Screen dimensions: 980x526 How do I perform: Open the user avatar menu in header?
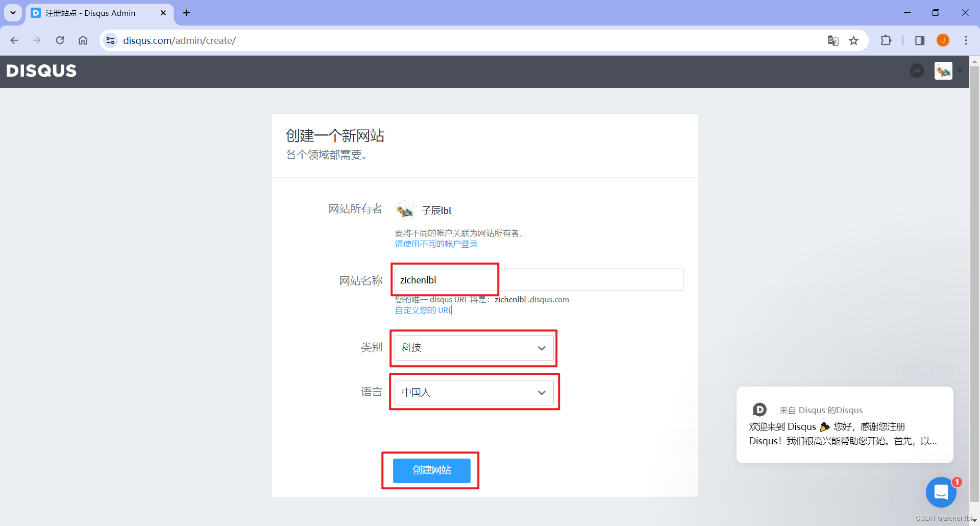click(943, 70)
